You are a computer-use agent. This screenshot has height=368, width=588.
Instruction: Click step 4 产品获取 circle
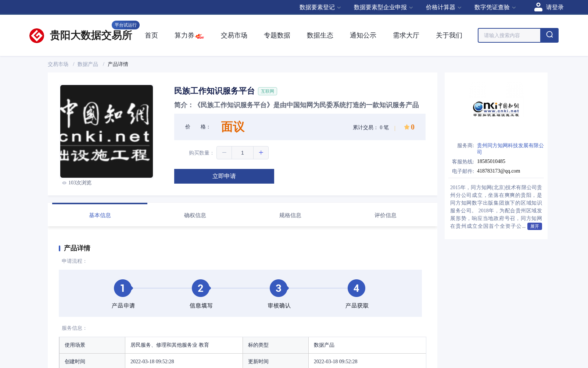356,288
